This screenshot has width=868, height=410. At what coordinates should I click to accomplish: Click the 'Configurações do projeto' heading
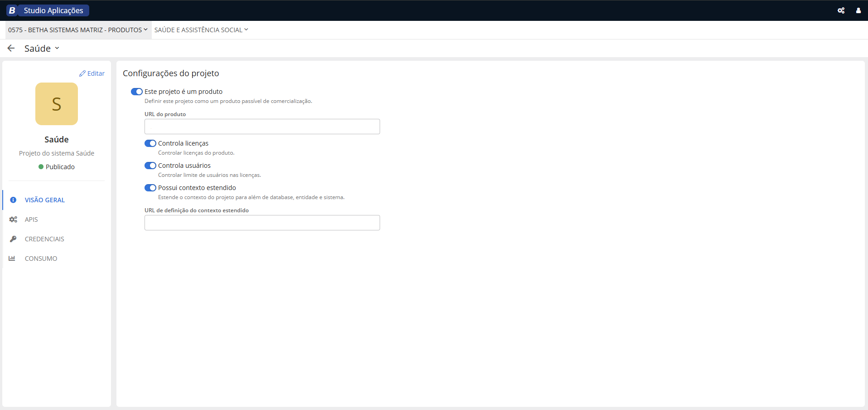point(171,73)
